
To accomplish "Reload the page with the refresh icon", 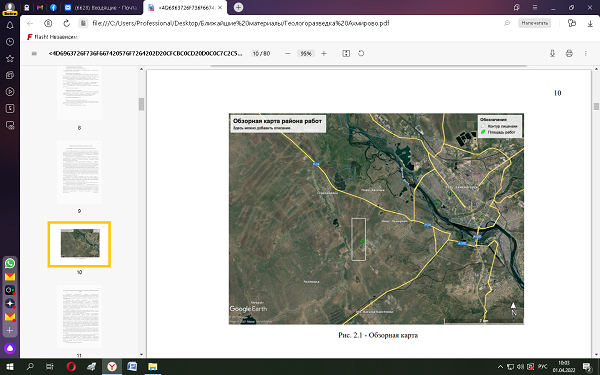I will point(67,23).
